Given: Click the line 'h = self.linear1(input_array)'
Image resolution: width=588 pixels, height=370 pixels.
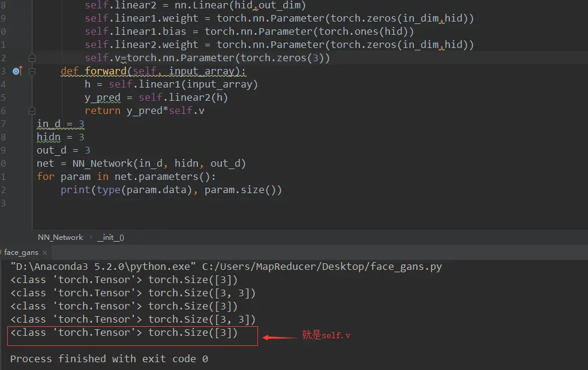Looking at the screenshot, I should [171, 85].
